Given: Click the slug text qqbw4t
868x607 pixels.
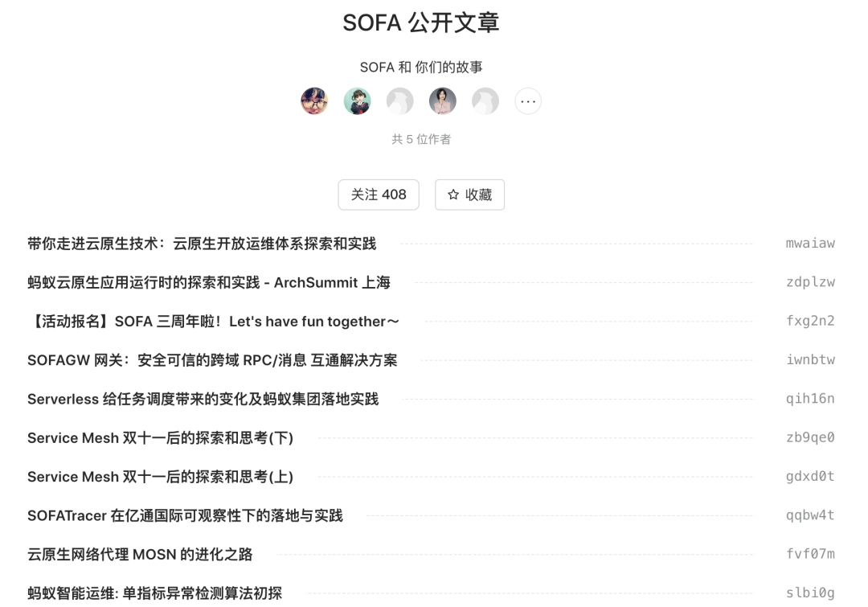Looking at the screenshot, I should [x=810, y=515].
